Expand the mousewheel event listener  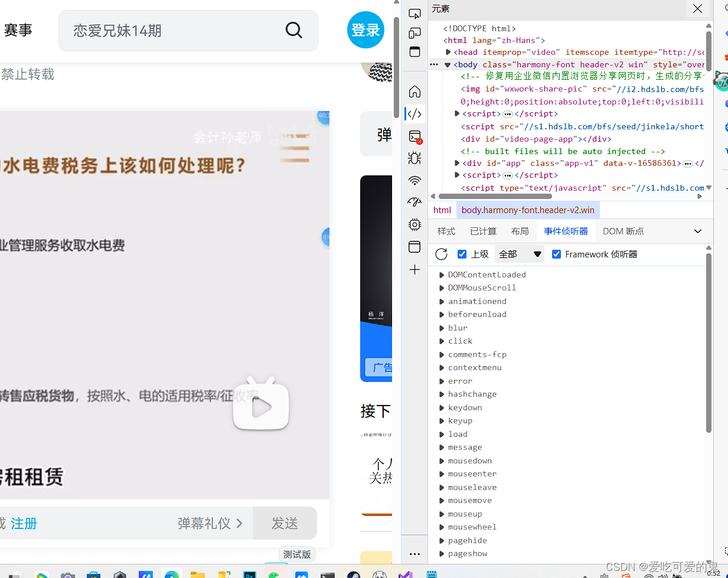[x=442, y=527]
